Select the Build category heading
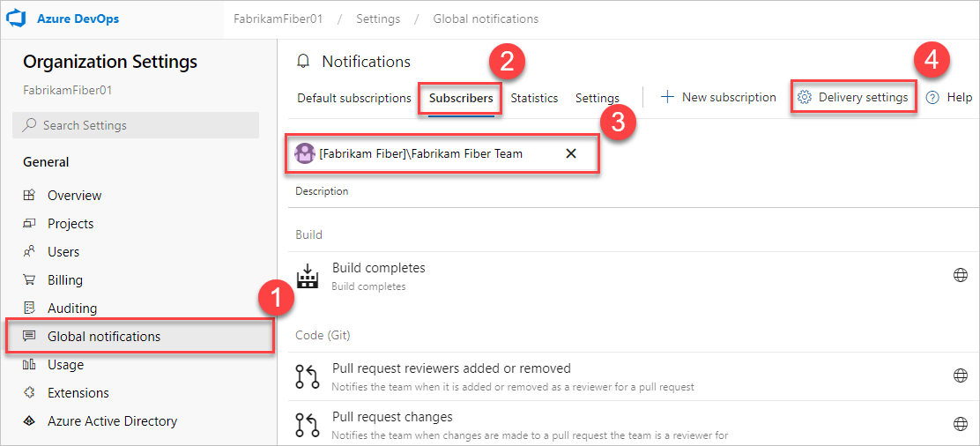Viewport: 980px width, 446px height. pyautogui.click(x=308, y=235)
